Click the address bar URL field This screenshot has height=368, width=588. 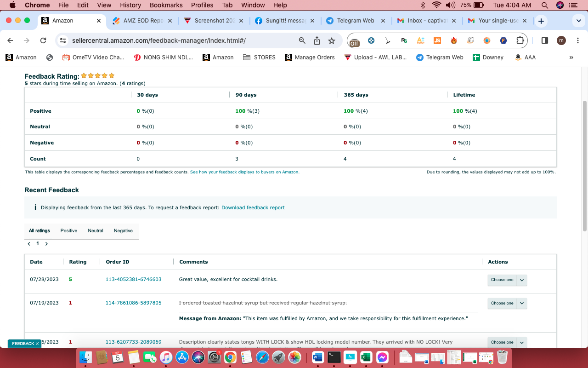coord(184,40)
